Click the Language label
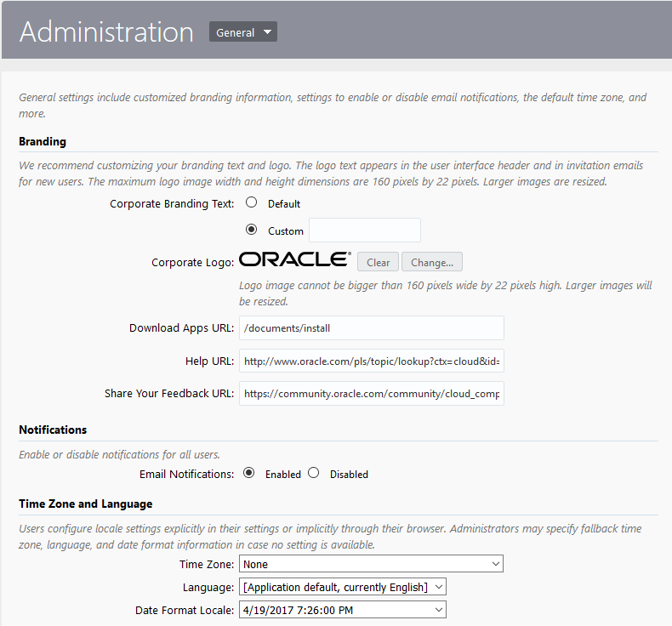This screenshot has height=626, width=672. [208, 588]
